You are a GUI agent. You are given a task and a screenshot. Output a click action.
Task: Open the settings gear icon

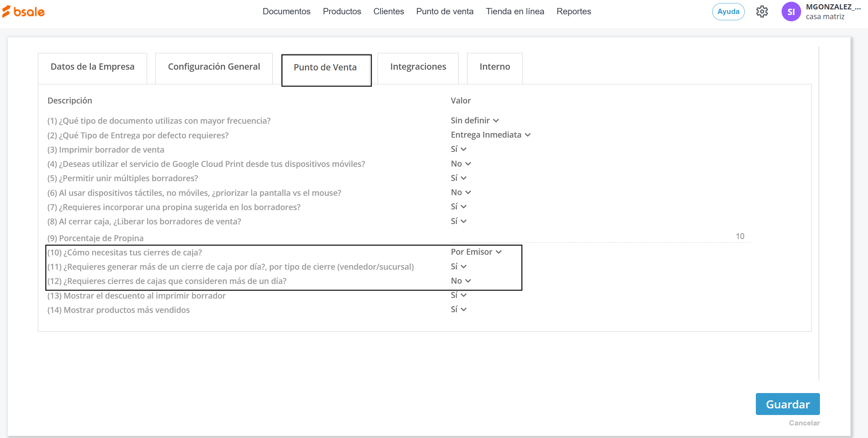coord(762,11)
